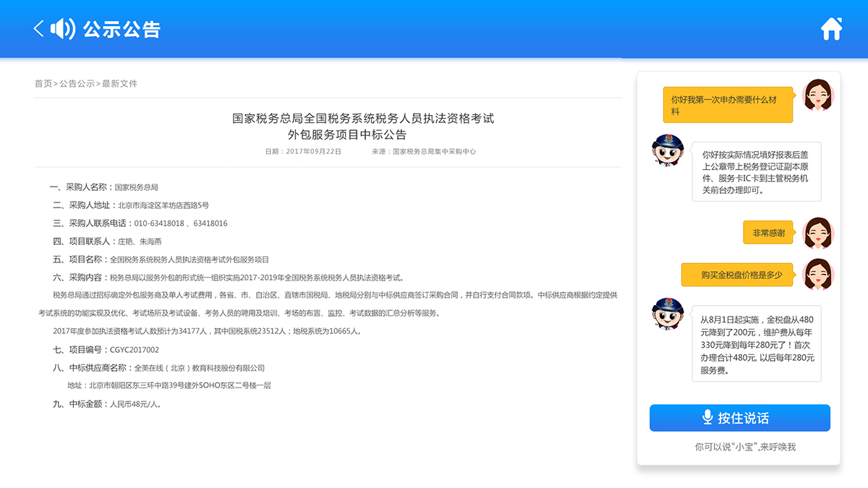Select the 最新文件 breadcrumb item
The height and width of the screenshot is (488, 868).
click(x=119, y=84)
